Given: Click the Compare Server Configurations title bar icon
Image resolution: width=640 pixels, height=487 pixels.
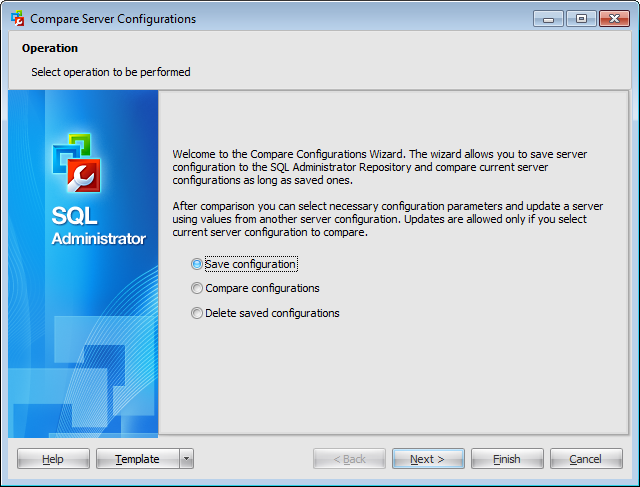Looking at the screenshot, I should pyautogui.click(x=17, y=19).
